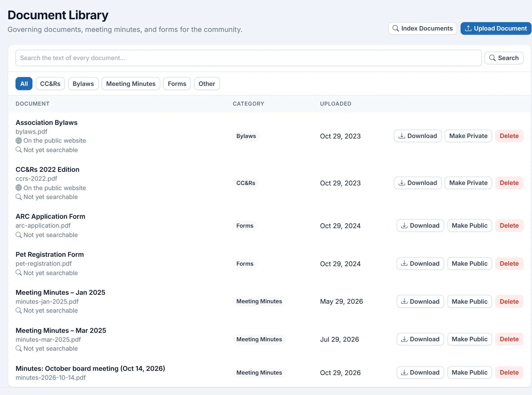Focus the document text search field
This screenshot has height=395, width=532.
(248, 58)
